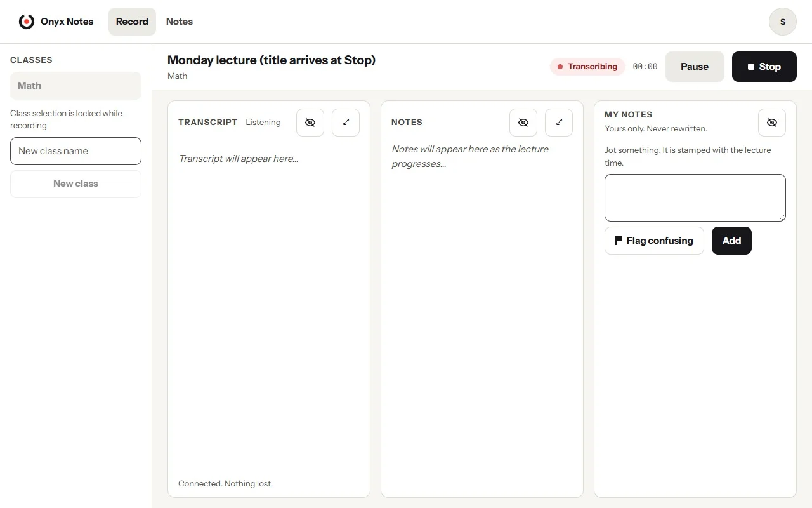Click the Onyx Notes logo icon

point(27,22)
